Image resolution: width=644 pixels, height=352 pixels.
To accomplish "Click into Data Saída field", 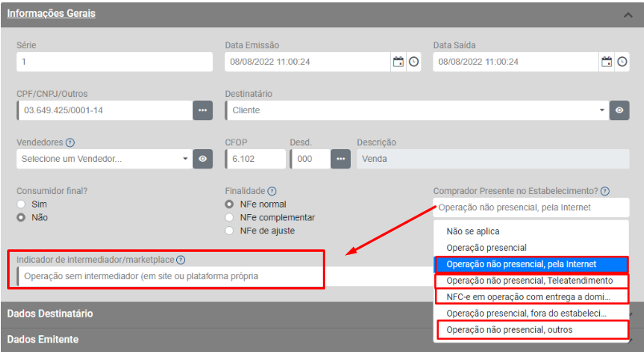I will click(516, 62).
